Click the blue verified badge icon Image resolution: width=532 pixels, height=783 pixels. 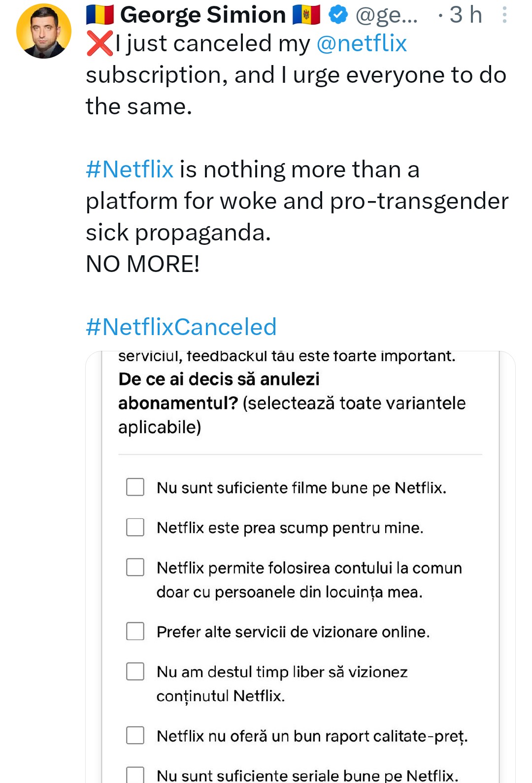click(338, 15)
